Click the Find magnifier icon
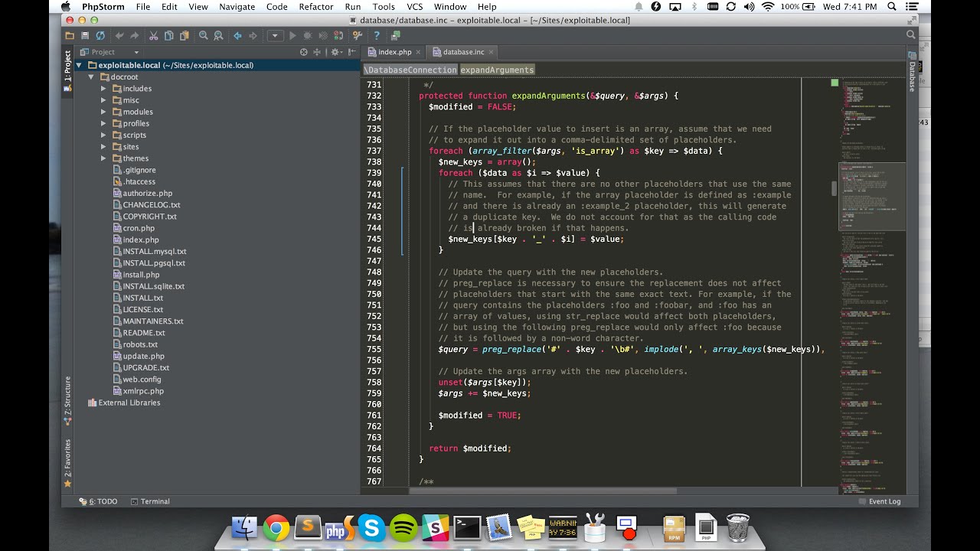Image resolution: width=980 pixels, height=551 pixels. (x=203, y=36)
